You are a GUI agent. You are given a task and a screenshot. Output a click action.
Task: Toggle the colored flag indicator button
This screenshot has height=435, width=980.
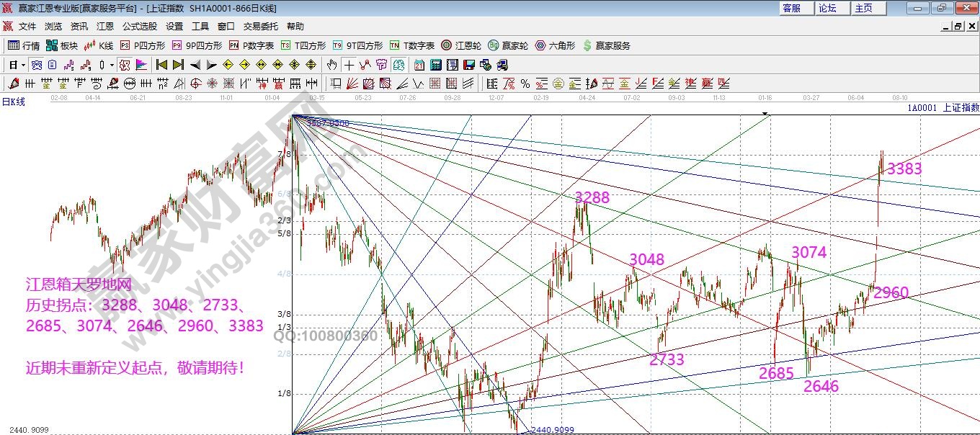tap(141, 65)
